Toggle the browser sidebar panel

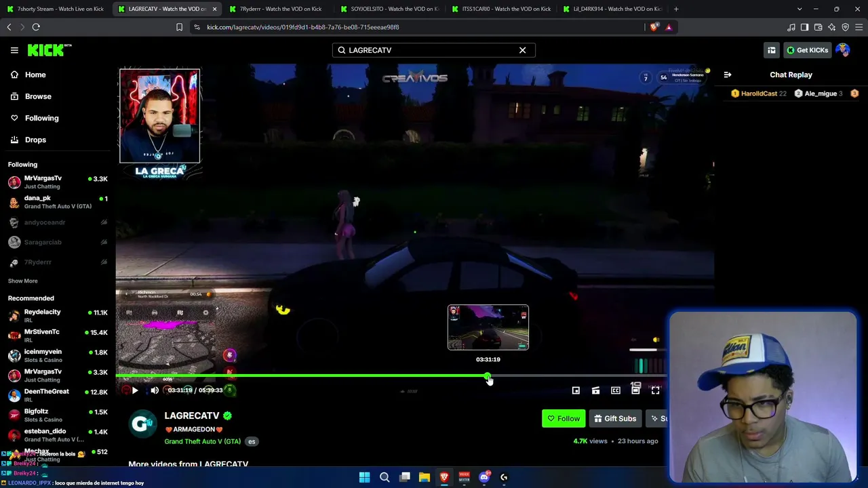[805, 27]
